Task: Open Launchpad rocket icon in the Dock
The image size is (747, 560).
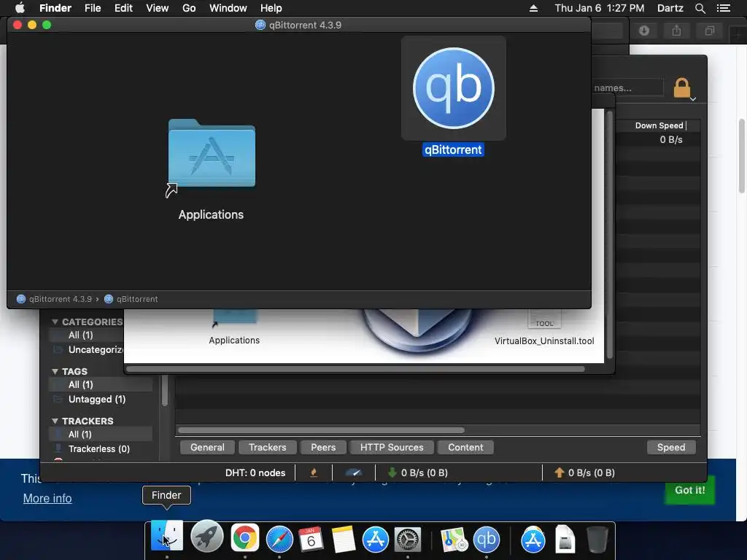Action: coord(206,537)
